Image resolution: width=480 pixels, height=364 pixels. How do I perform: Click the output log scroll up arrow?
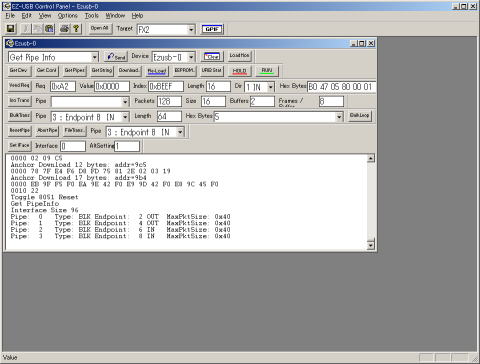371,158
